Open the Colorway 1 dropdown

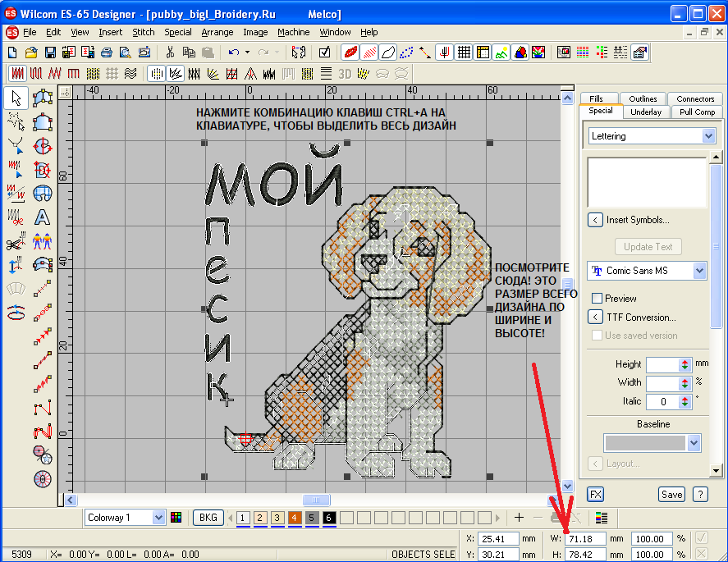[158, 518]
